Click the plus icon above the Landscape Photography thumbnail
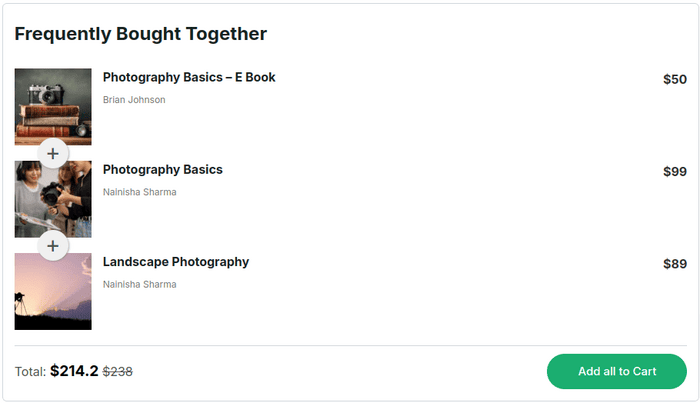The width and height of the screenshot is (700, 403). point(53,245)
